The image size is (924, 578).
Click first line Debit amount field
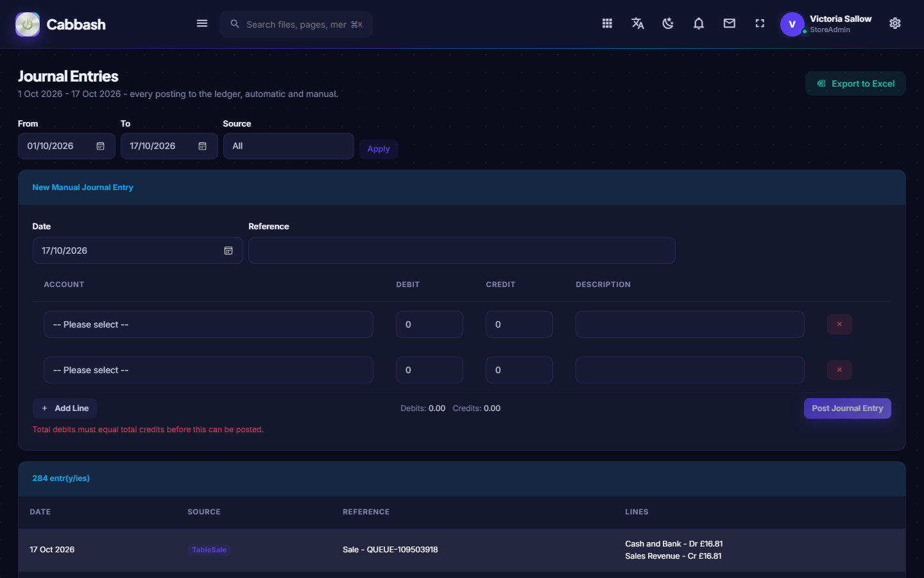(x=429, y=324)
